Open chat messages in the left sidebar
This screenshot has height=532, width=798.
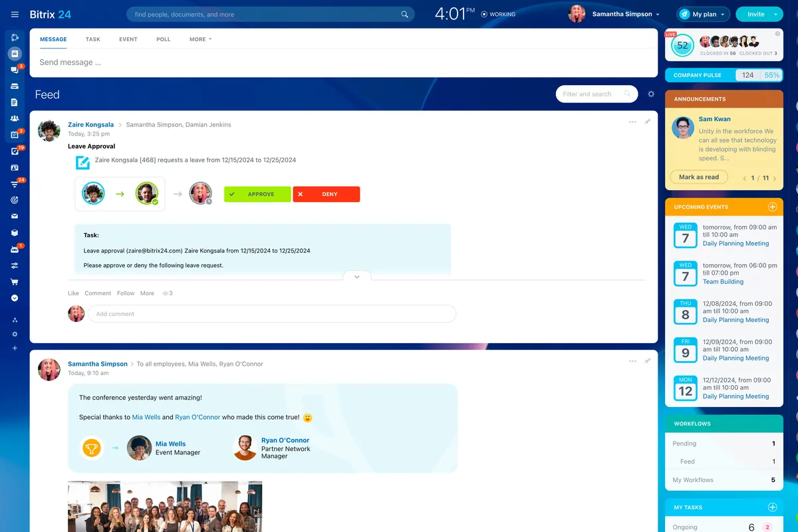(15, 70)
